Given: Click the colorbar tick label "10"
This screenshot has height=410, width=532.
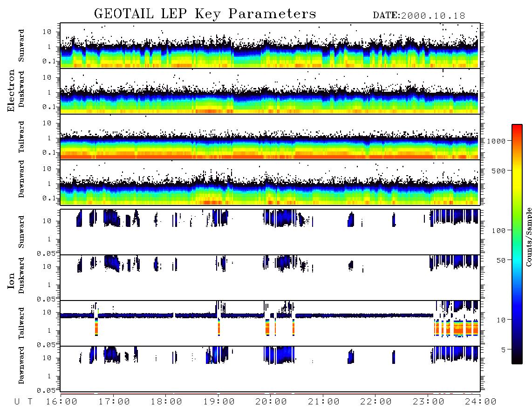Looking at the screenshot, I should click(501, 320).
